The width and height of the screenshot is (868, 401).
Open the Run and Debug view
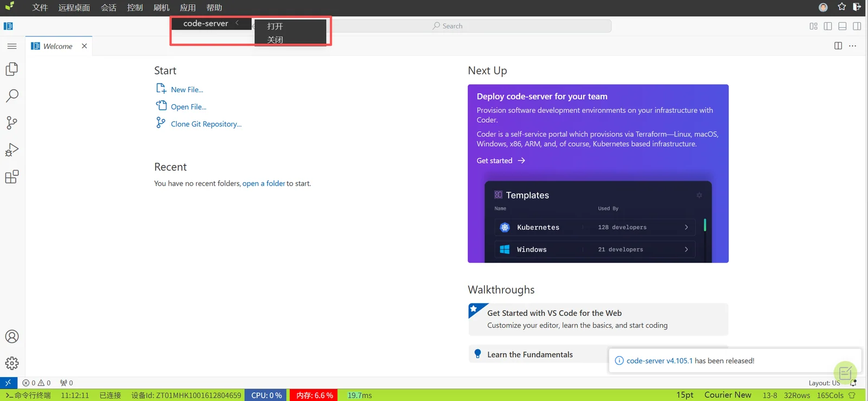point(11,150)
